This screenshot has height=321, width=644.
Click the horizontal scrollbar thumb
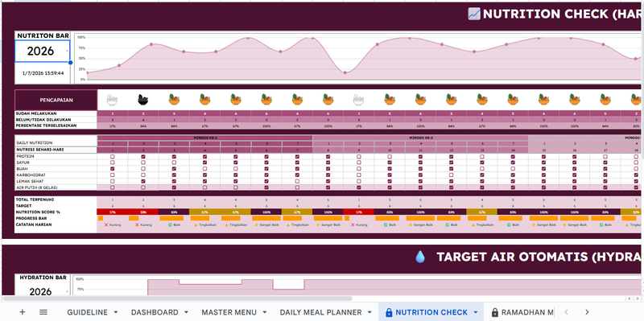(x=177, y=298)
